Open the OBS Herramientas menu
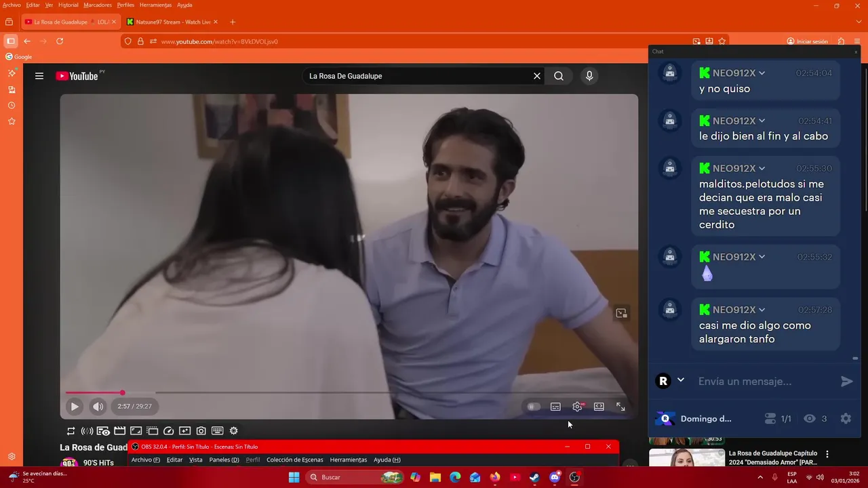This screenshot has height=488, width=868. coord(349,460)
